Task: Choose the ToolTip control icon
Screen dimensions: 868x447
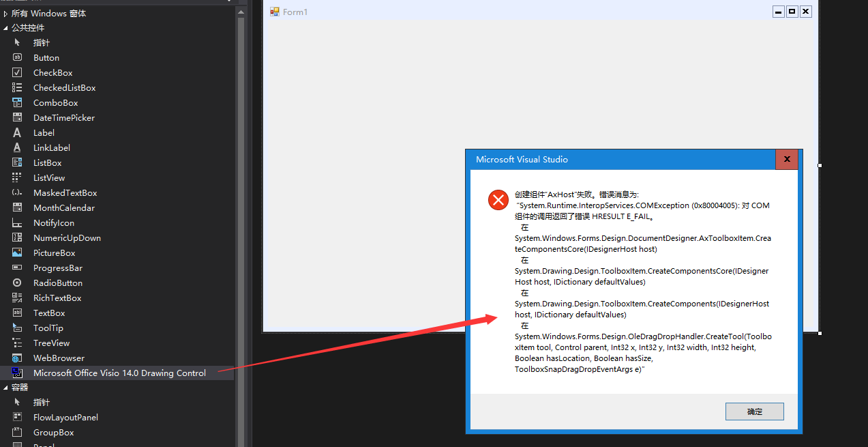Action: pos(18,328)
